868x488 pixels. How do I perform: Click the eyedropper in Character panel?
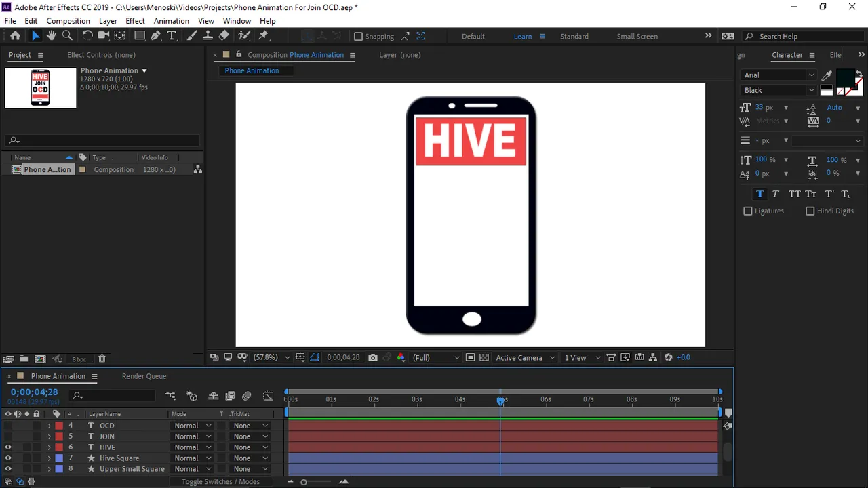[827, 75]
